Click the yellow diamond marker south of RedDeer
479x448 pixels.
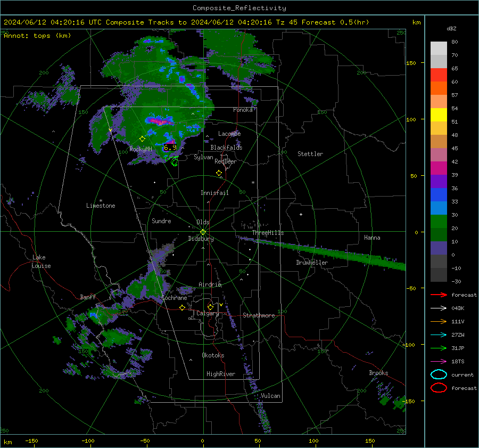pyautogui.click(x=219, y=173)
